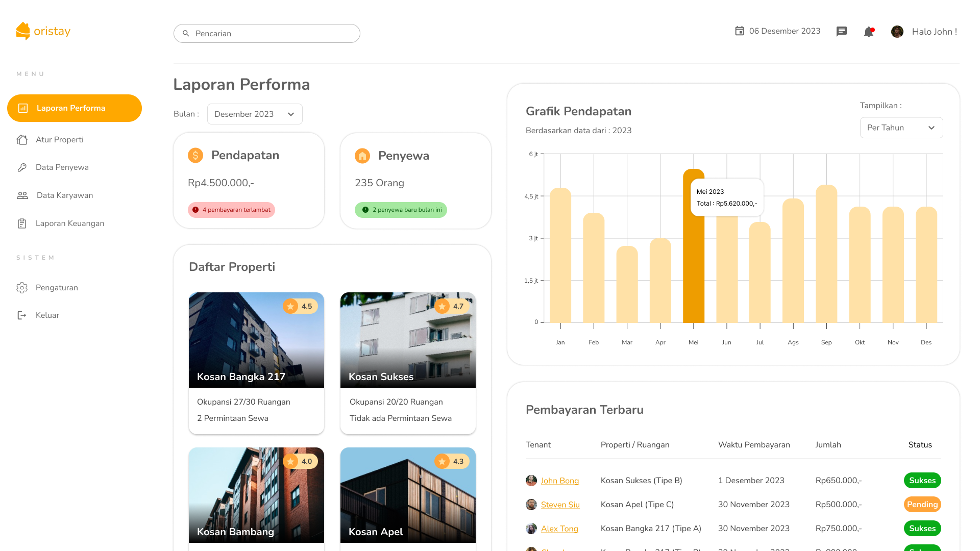Open the Kosan Apel property photo

click(408, 495)
